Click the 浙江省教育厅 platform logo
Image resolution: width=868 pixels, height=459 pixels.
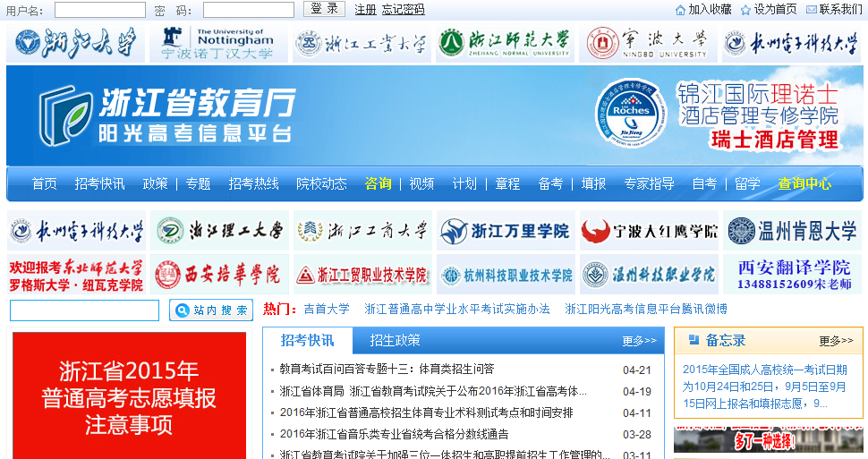[x=166, y=115]
